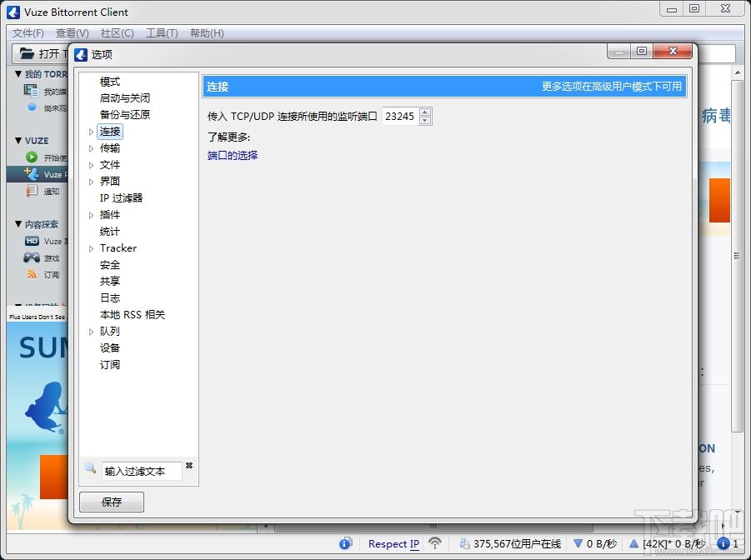
Task: Open the 端口的选择 link
Action: (233, 155)
